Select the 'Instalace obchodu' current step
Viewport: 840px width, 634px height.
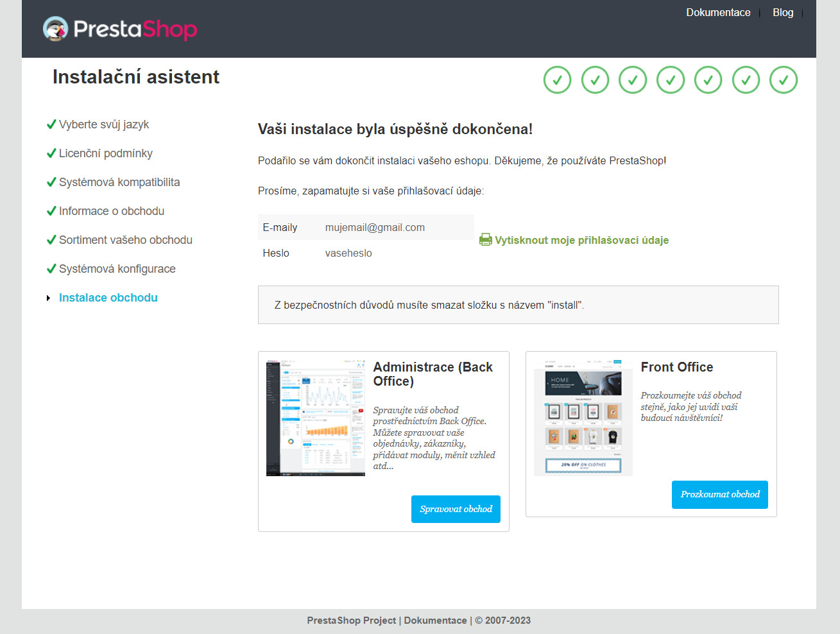[108, 298]
